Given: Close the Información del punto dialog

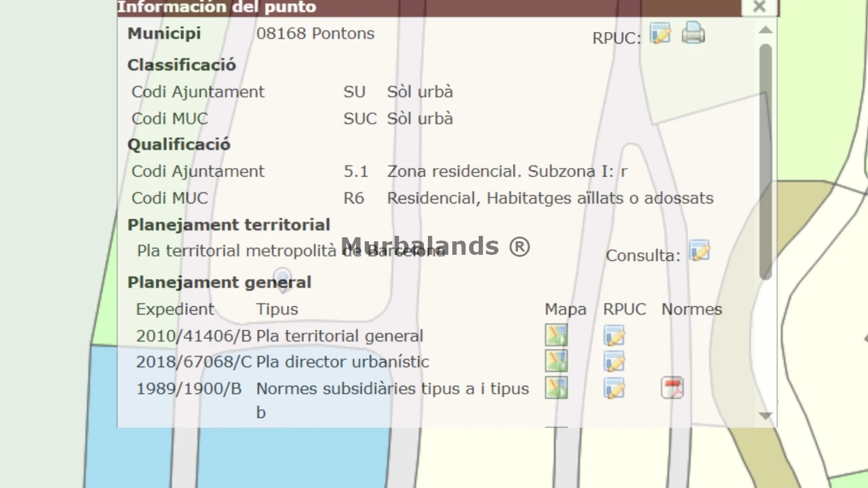Looking at the screenshot, I should click(x=759, y=7).
